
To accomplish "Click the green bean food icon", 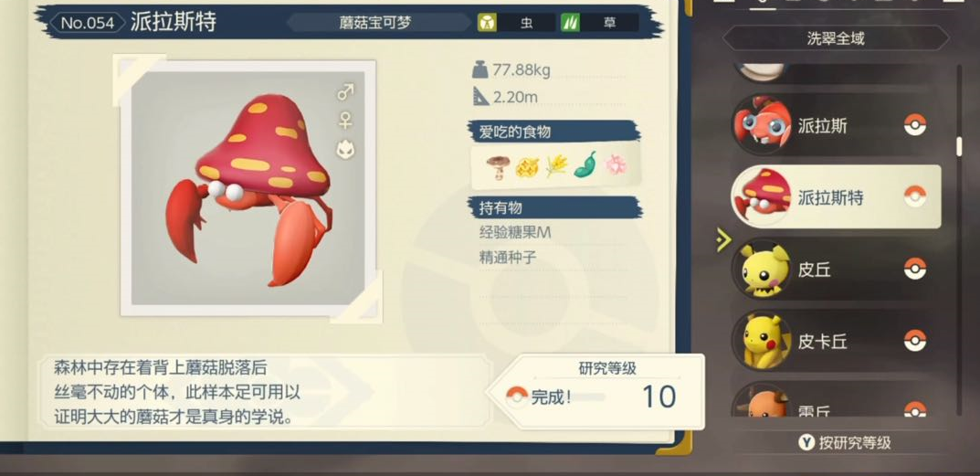I will (x=585, y=165).
